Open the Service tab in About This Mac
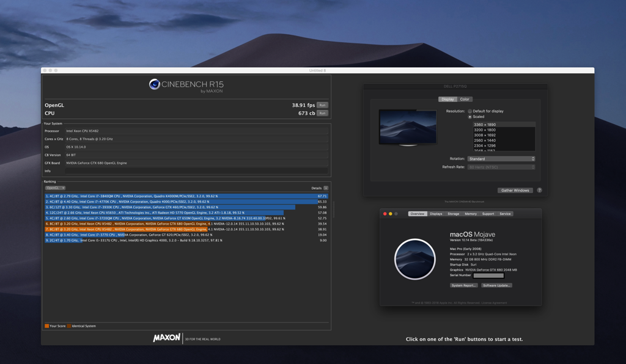This screenshot has width=626, height=364. coord(505,214)
